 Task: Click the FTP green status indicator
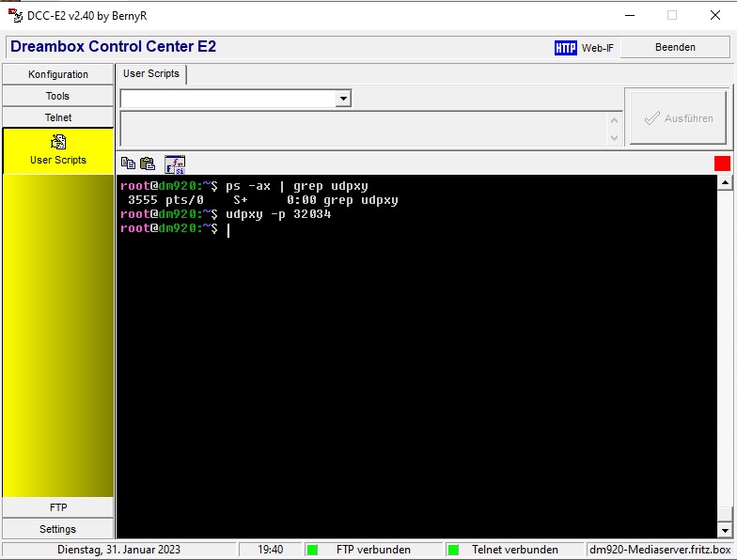[x=313, y=550]
